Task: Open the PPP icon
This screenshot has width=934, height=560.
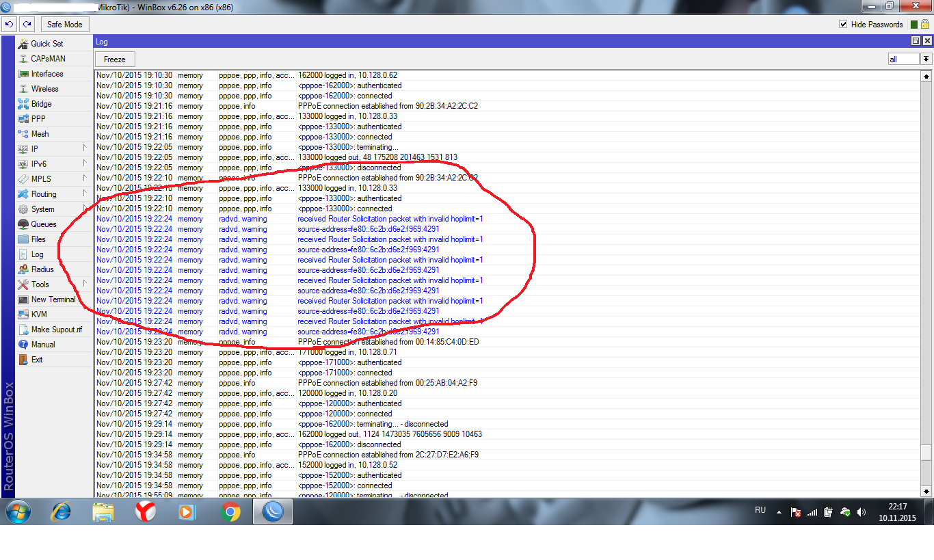Action: [23, 119]
